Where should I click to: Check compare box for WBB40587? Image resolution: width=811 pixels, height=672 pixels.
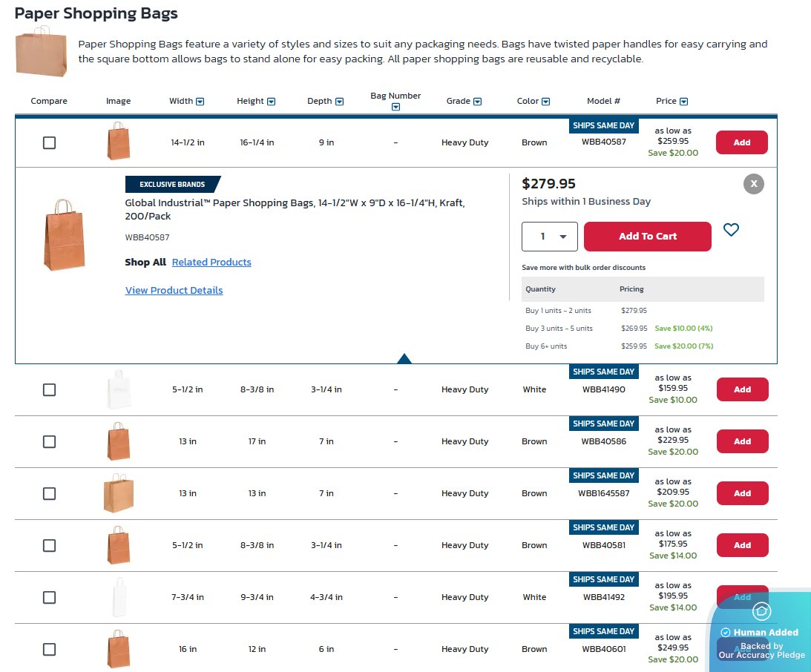[49, 142]
